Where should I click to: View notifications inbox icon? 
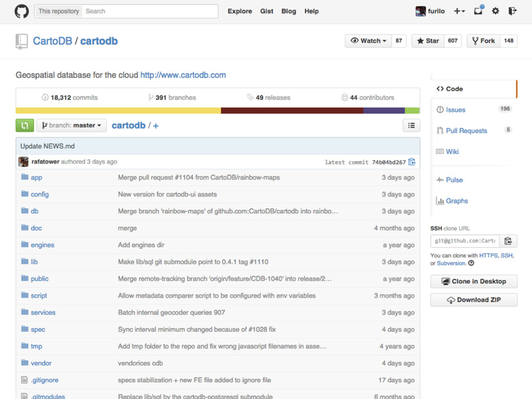478,10
